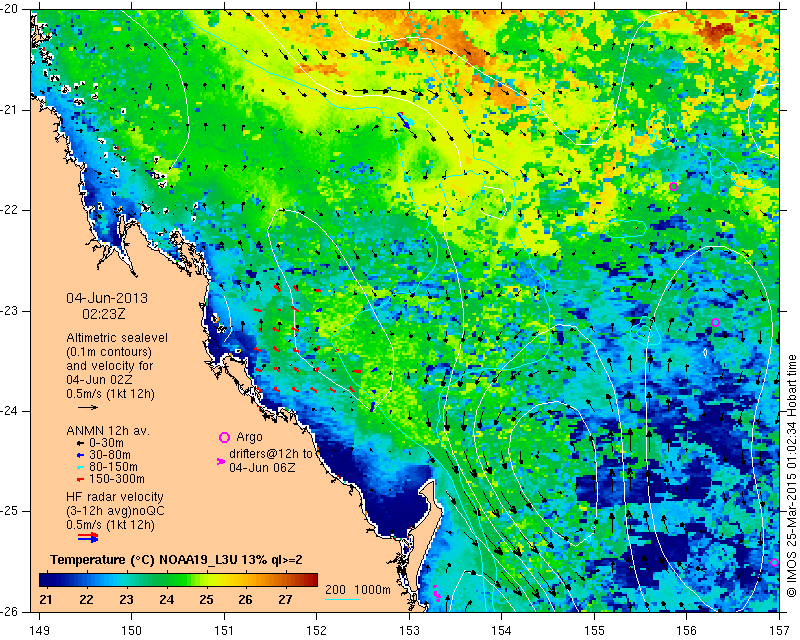The width and height of the screenshot is (800, 640).
Task: Click latitude axis label -21
Action: tap(10, 110)
